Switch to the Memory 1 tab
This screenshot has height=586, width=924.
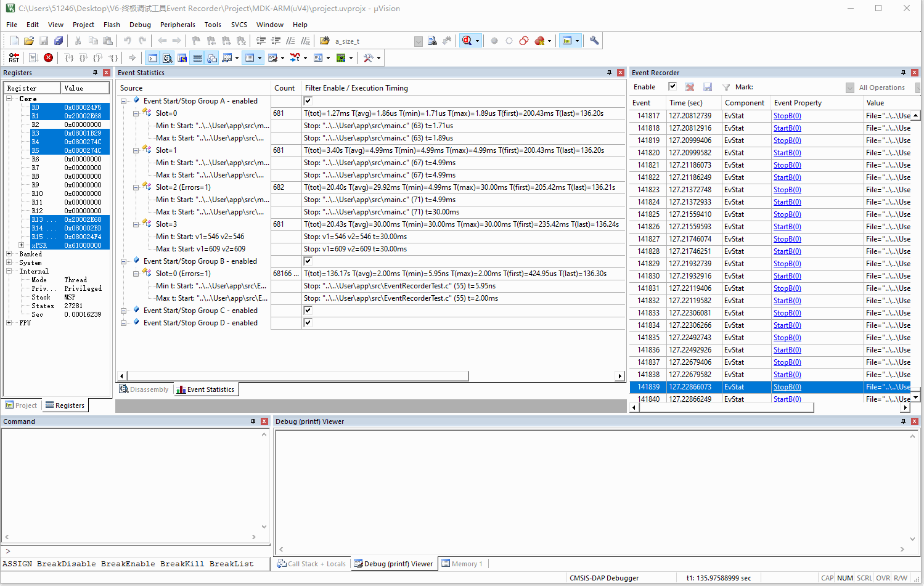pos(462,564)
